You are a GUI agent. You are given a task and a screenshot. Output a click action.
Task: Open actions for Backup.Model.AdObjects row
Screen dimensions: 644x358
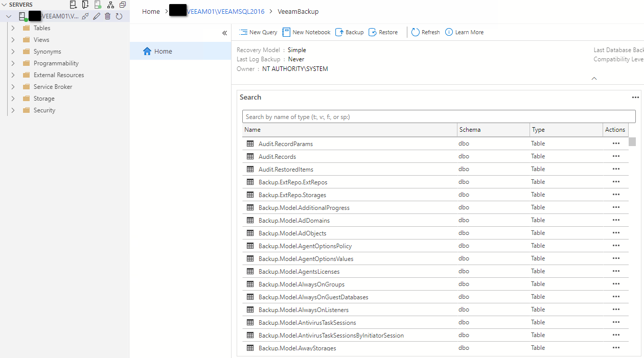pyautogui.click(x=616, y=233)
